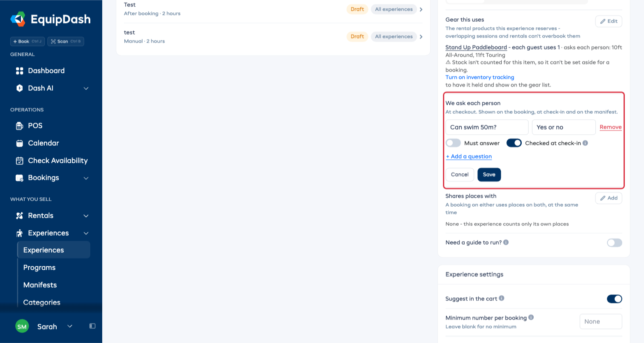Screen dimensions: 644x343
Task: Open the Yes or no answer type dropdown
Action: coord(564,127)
